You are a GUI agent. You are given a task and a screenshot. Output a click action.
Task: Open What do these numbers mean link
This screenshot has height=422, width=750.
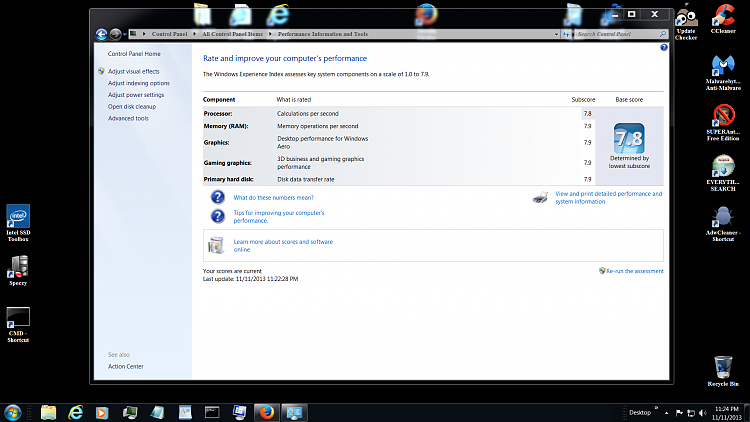click(274, 198)
